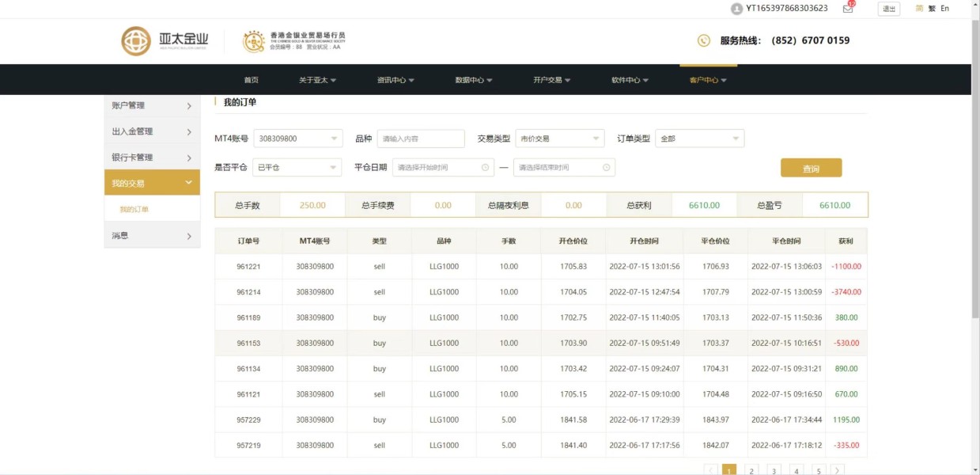Open the 订单类型 dropdown

(x=700, y=139)
